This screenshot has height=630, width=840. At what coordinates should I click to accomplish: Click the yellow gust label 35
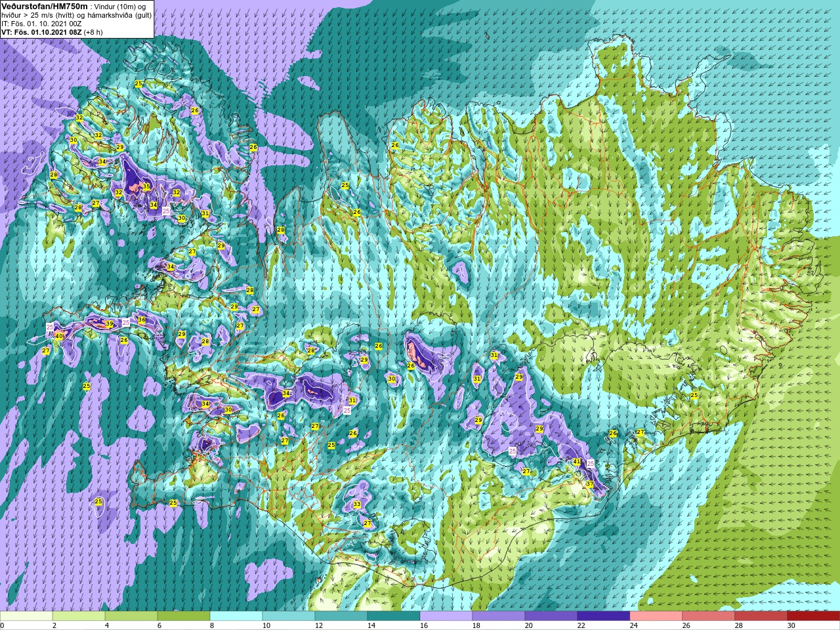click(146, 186)
